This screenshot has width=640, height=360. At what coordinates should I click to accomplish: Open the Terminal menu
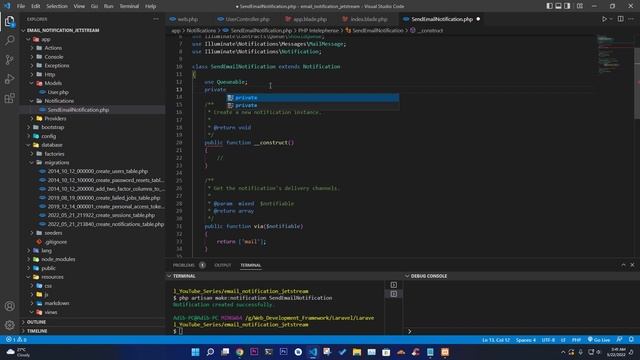pyautogui.click(x=129, y=6)
